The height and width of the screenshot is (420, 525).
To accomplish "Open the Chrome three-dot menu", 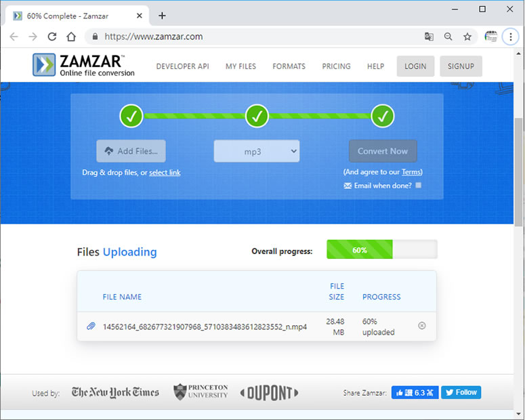I will [511, 37].
